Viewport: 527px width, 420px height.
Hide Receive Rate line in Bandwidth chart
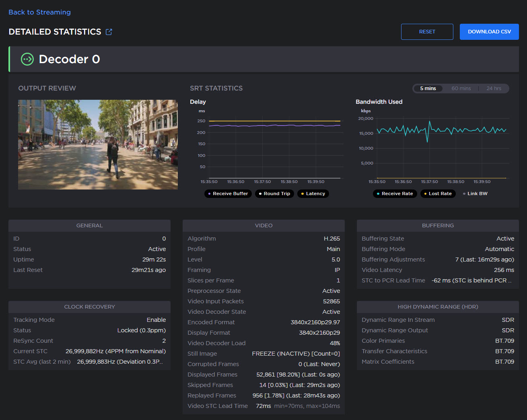tap(395, 194)
